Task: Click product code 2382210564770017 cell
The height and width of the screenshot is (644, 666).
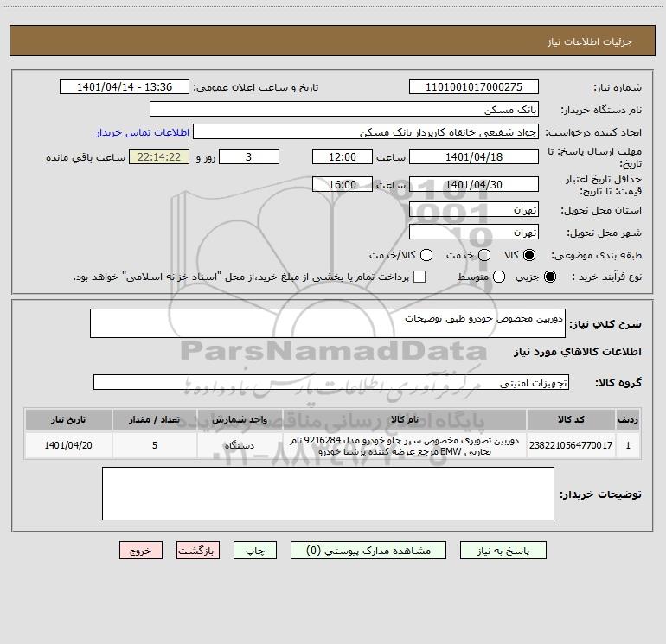Action: pyautogui.click(x=571, y=445)
